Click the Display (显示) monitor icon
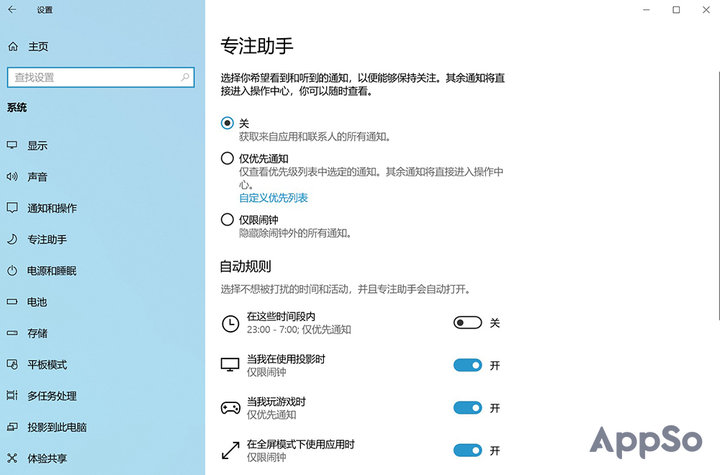The width and height of the screenshot is (720, 475). (x=13, y=145)
